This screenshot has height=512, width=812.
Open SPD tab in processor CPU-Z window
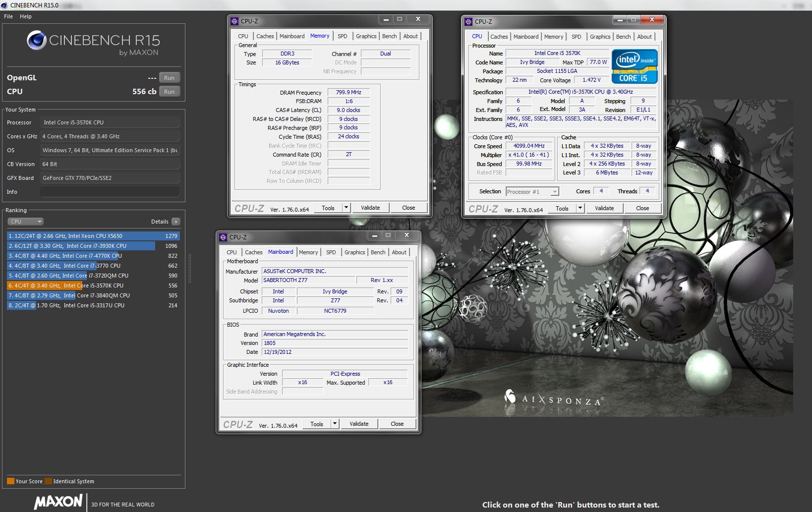(x=576, y=37)
